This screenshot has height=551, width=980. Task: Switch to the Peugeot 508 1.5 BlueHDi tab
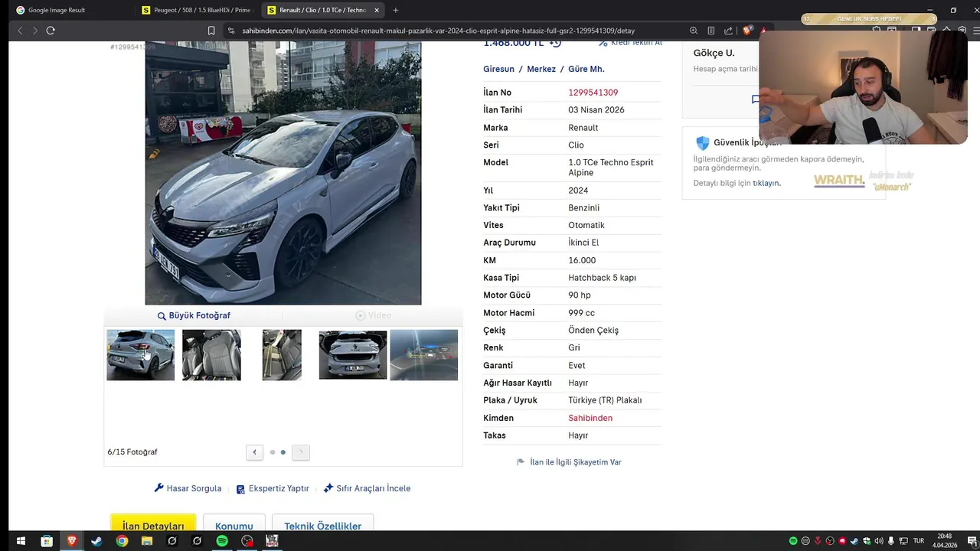(197, 10)
